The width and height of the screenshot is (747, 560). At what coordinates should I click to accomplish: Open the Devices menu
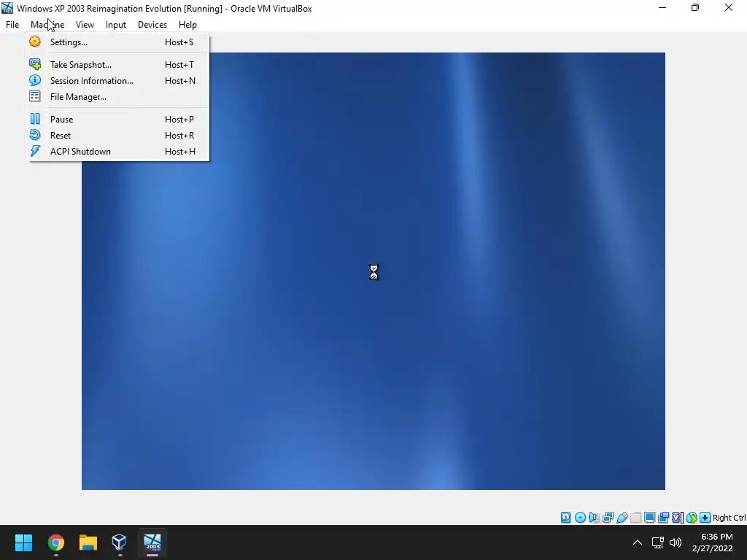(152, 25)
